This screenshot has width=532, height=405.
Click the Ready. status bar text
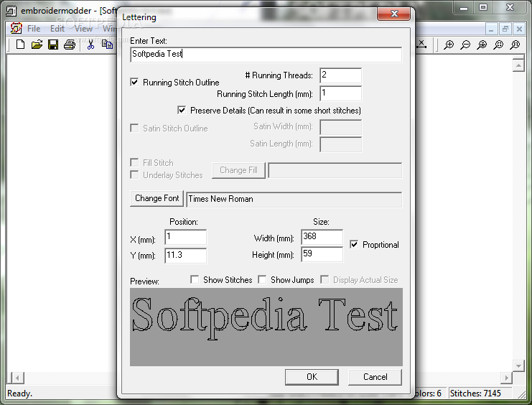(x=19, y=394)
